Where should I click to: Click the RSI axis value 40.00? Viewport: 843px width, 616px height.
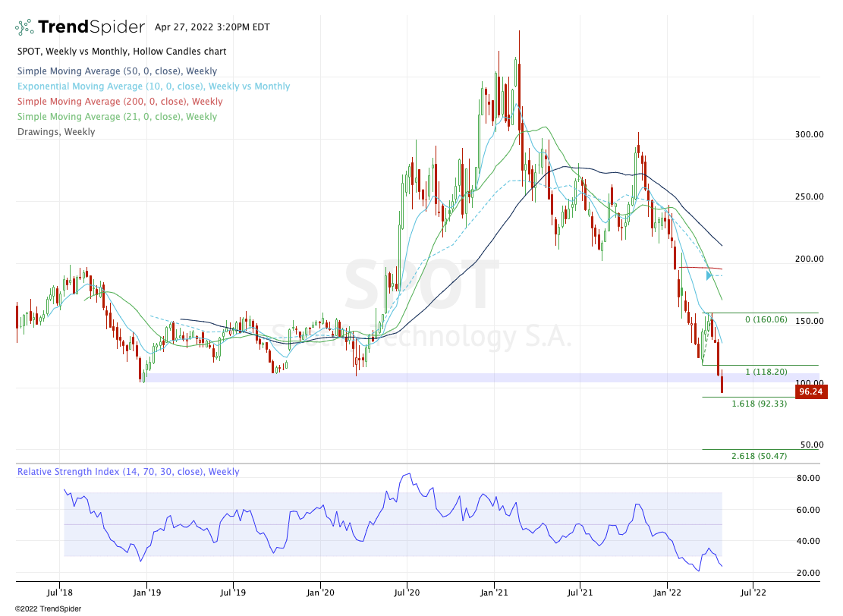808,542
